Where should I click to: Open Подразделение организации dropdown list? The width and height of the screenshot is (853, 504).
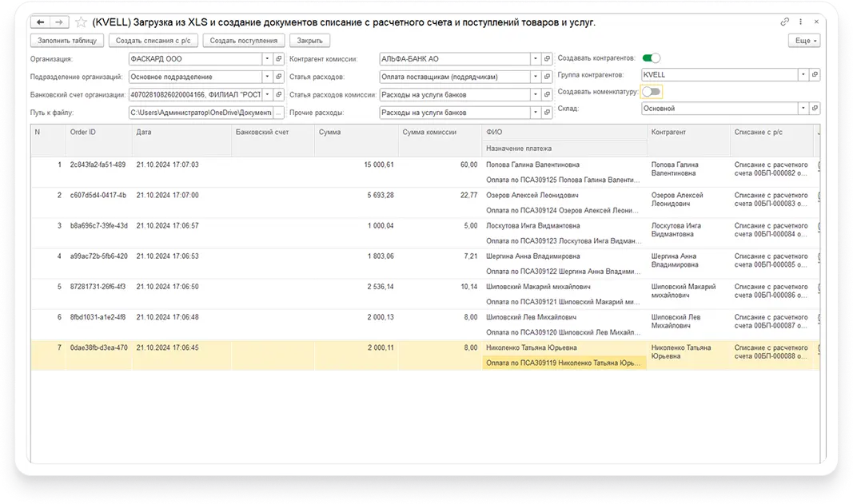[267, 77]
